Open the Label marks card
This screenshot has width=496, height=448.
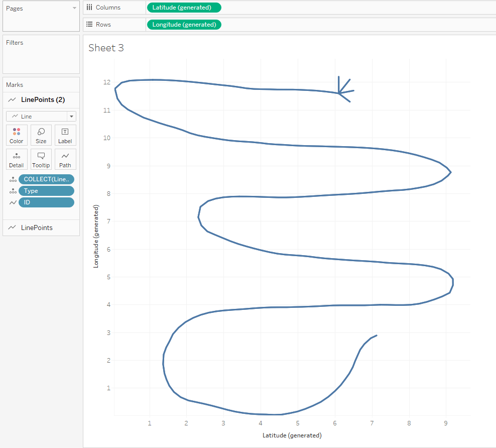click(65, 135)
